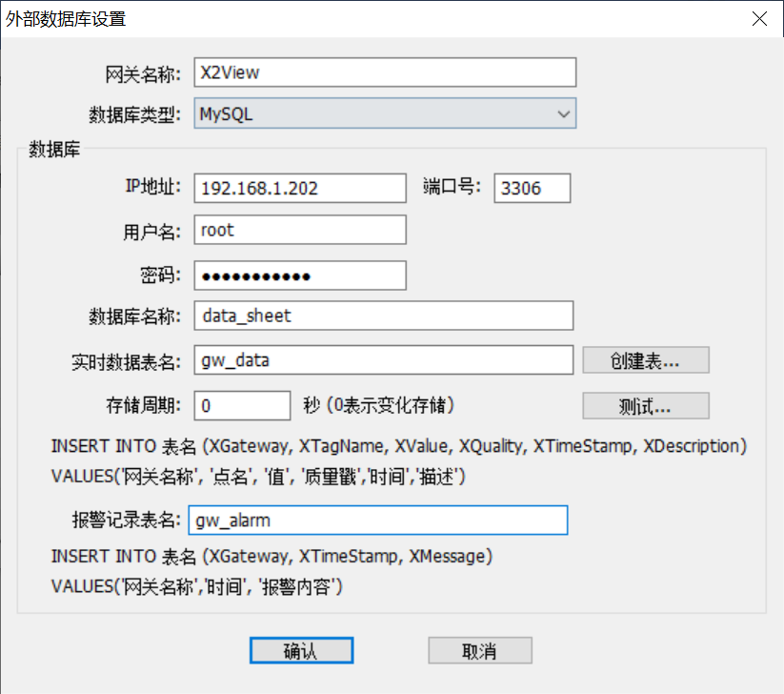Click the 报警记录表名 field with gw_alarm
This screenshot has height=694, width=784.
[378, 520]
